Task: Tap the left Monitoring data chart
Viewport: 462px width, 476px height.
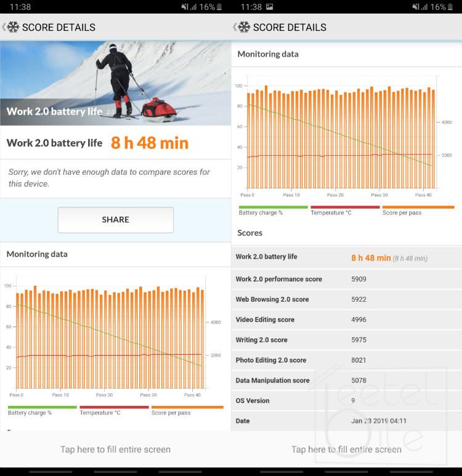Action: 112,336
